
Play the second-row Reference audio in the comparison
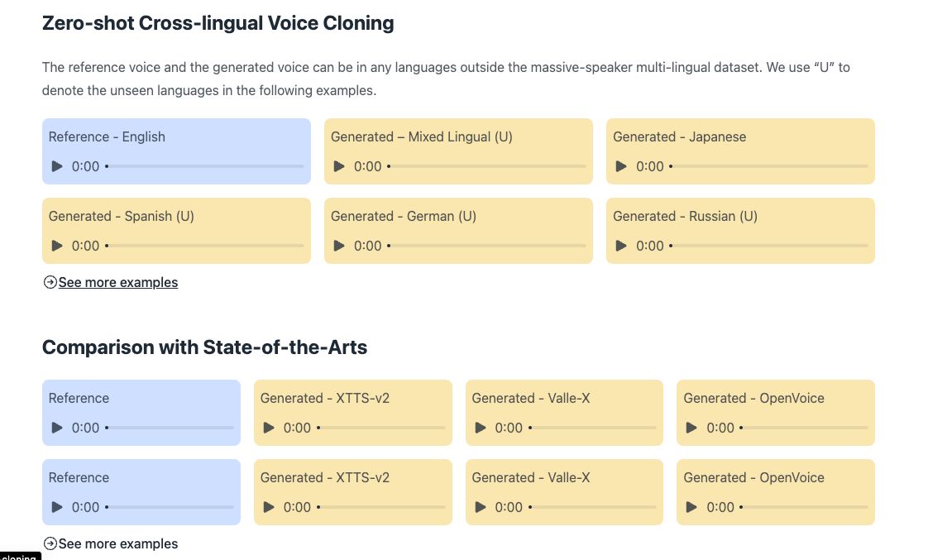click(57, 507)
